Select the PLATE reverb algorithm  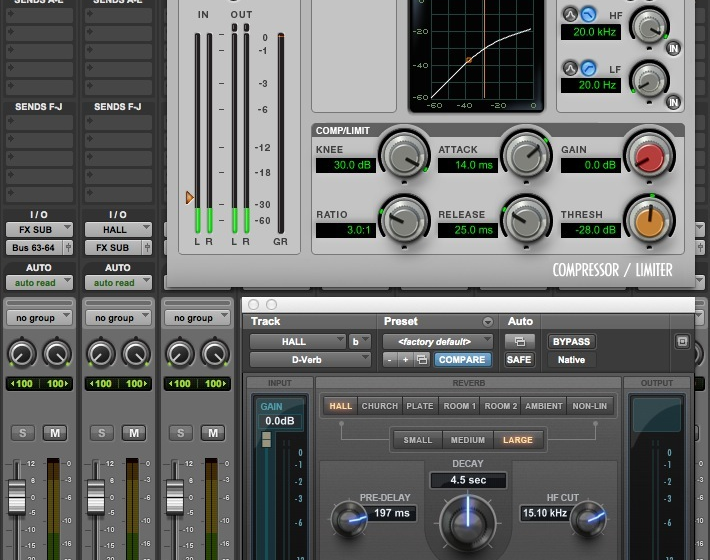[420, 406]
